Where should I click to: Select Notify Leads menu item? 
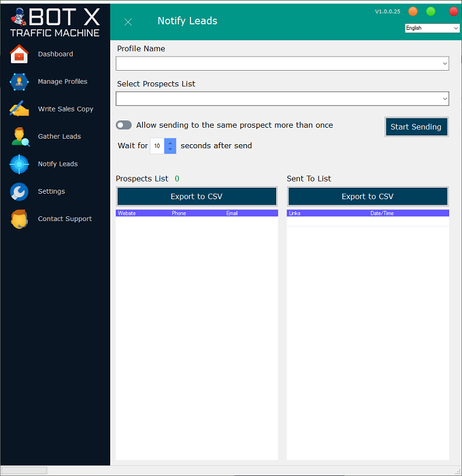[x=58, y=164]
